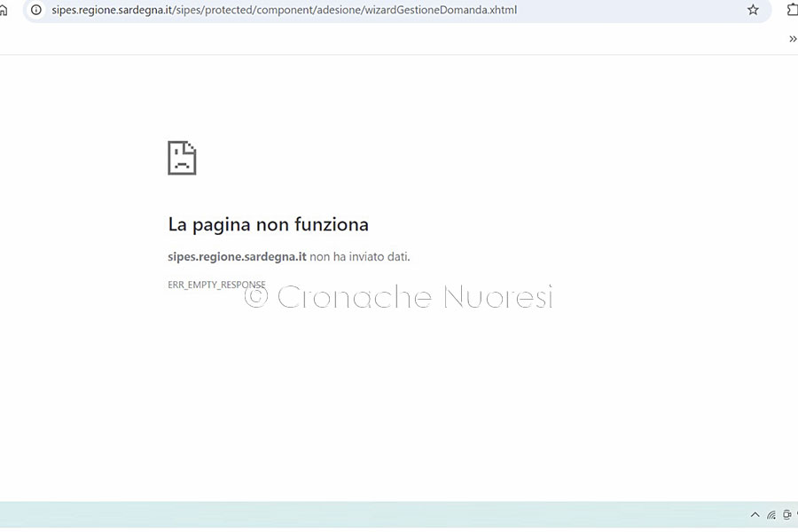The width and height of the screenshot is (798, 532).
Task: Click "/sipes/protected" segment in the URL
Action: coord(209,11)
